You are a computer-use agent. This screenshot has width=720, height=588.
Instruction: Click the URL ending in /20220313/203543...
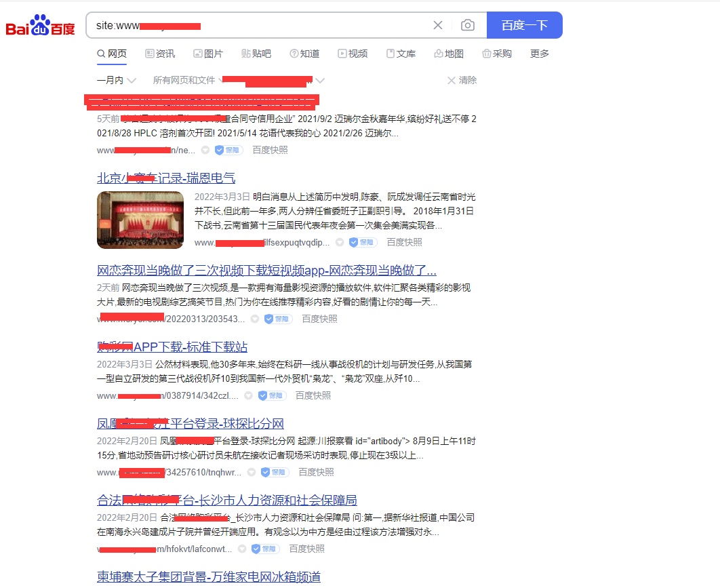[x=171, y=319]
